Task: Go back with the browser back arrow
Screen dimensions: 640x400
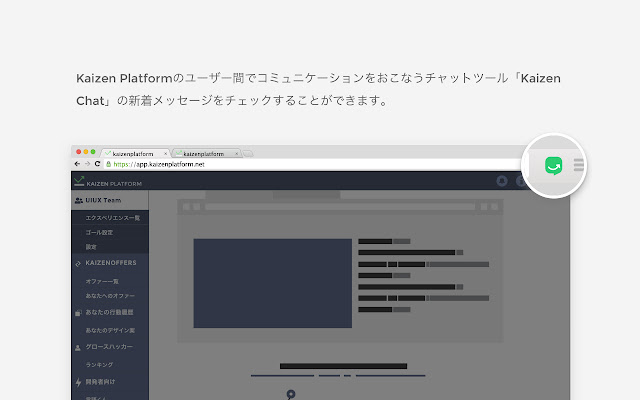Action: [x=78, y=164]
